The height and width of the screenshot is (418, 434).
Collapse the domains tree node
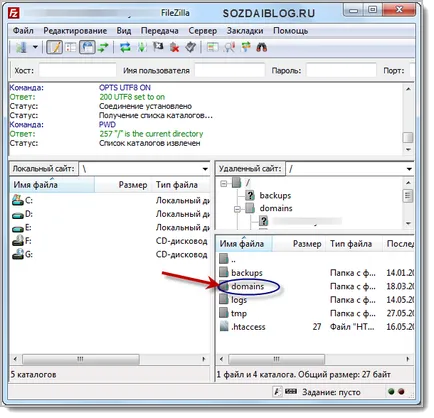click(x=237, y=209)
